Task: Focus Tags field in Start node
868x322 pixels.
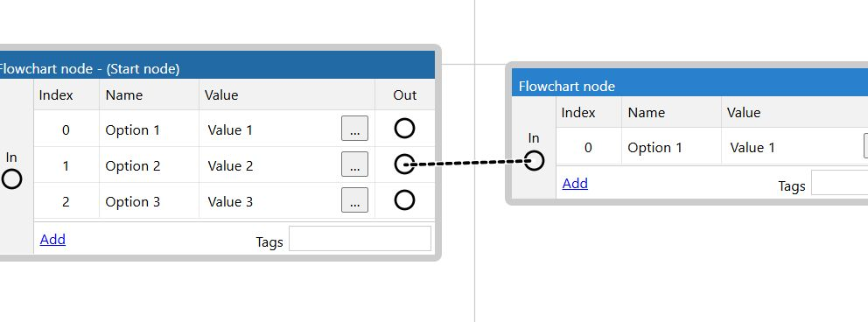Action: [x=360, y=239]
